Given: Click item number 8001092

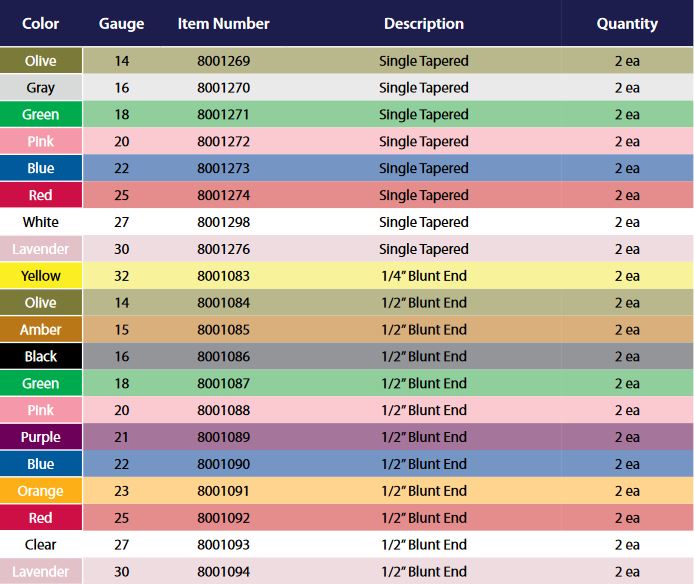Looking at the screenshot, I should [224, 518].
